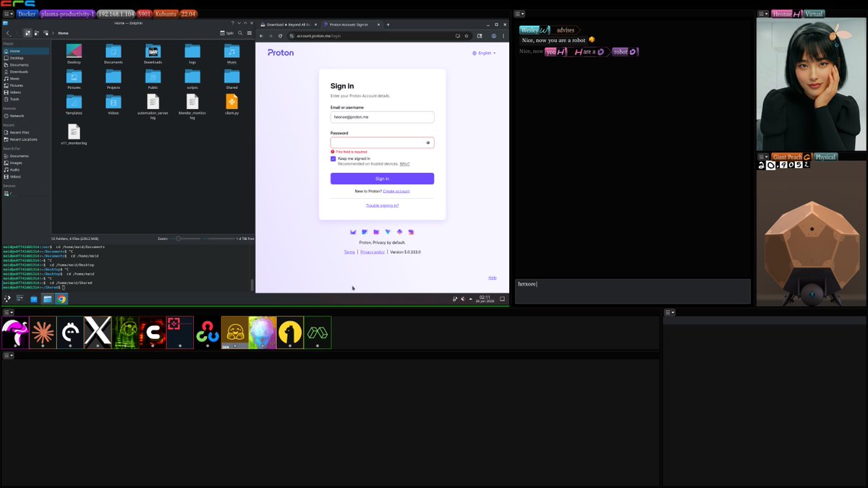Open the panel menu dropdown beside Heonae label
The image size is (868, 488).
(x=762, y=14)
